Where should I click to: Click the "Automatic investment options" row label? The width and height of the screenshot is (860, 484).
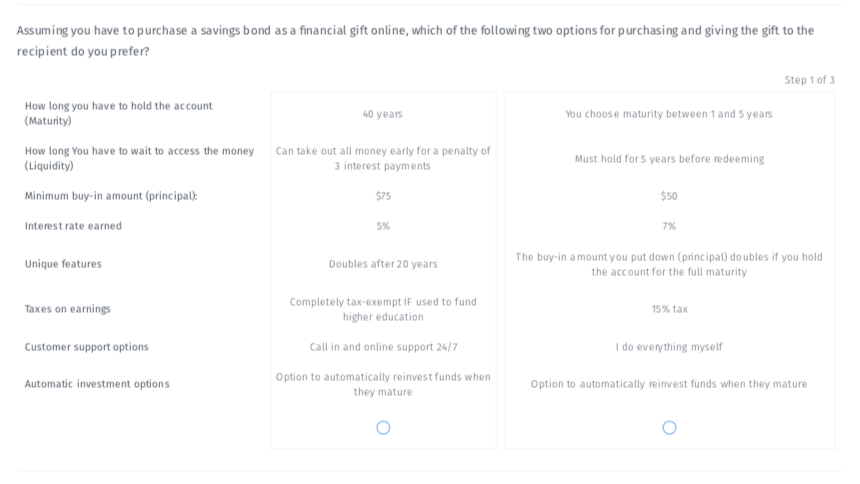(97, 384)
